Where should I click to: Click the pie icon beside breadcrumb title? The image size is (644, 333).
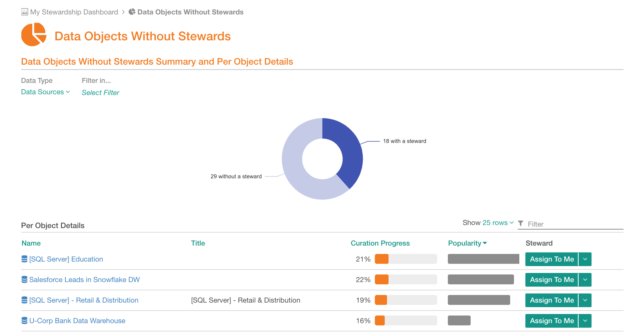pyautogui.click(x=132, y=12)
